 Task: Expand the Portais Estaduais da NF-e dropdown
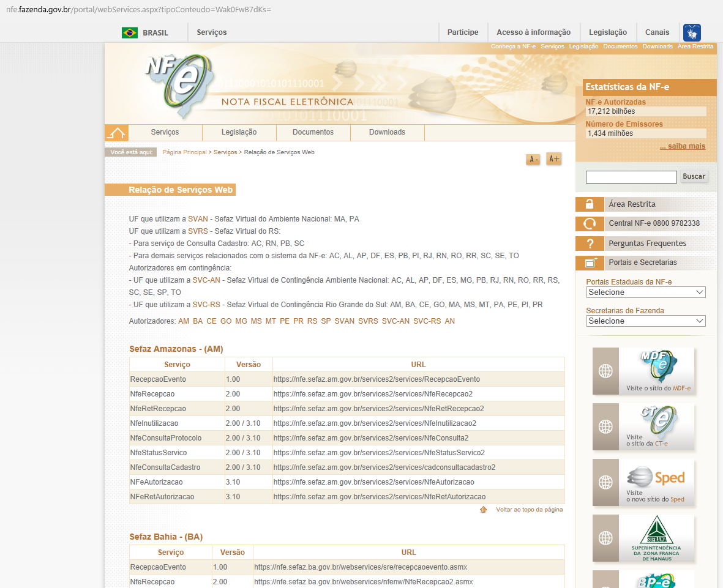(645, 292)
